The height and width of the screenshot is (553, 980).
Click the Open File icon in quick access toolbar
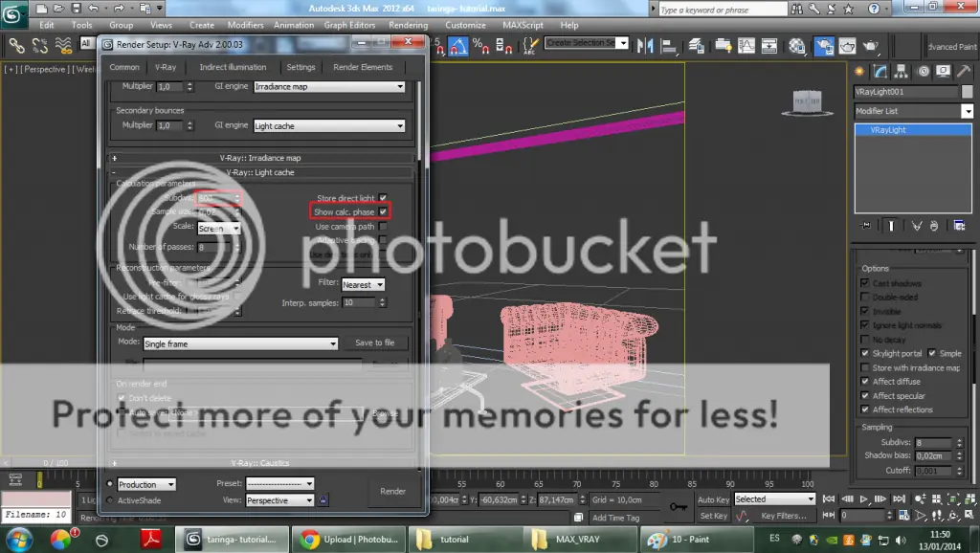(x=58, y=9)
